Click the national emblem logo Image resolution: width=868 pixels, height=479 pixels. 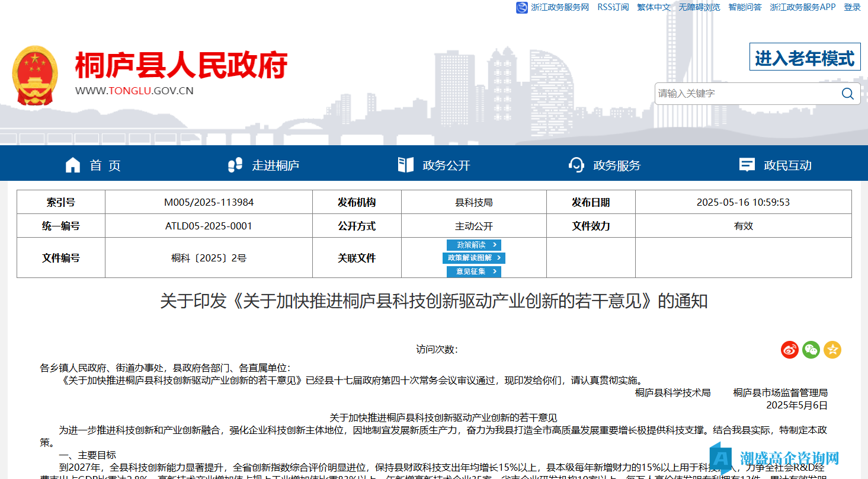pos(35,76)
